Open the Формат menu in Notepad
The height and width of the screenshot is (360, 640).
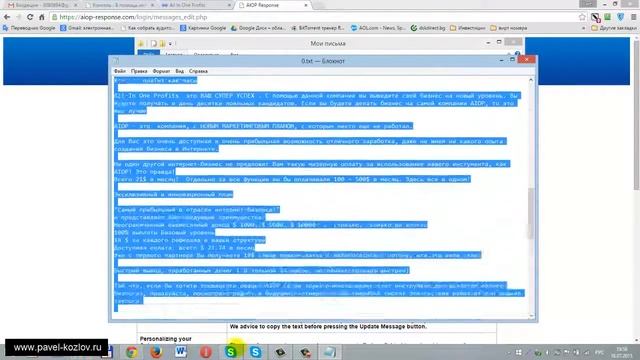[161, 71]
